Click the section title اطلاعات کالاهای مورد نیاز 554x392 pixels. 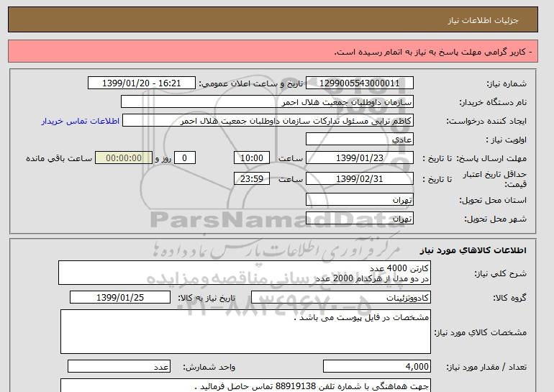click(473, 250)
